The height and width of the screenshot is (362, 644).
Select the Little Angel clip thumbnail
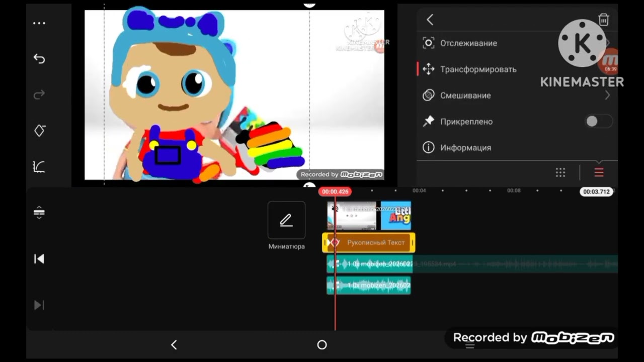click(x=396, y=216)
